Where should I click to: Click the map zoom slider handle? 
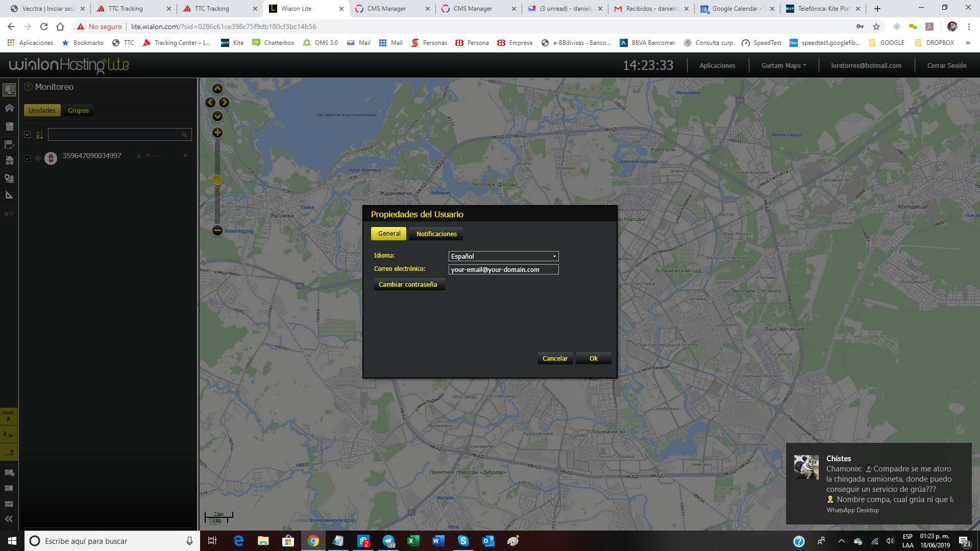(x=217, y=180)
